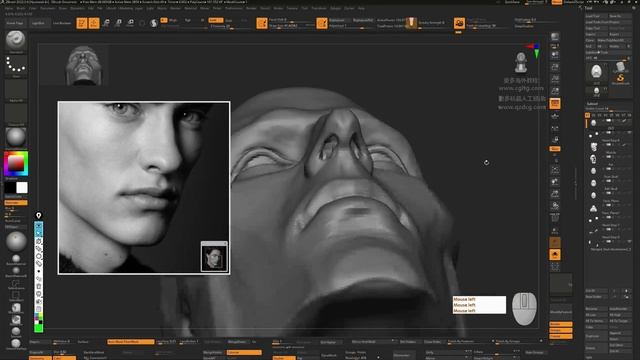
Task: Click the head silhouette preview thumbnail
Action: pyautogui.click(x=84, y=65)
